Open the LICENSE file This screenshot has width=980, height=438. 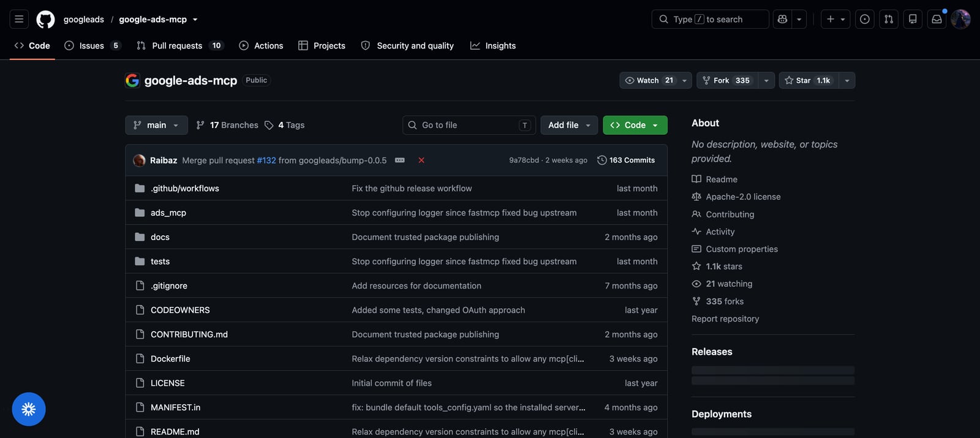[167, 383]
